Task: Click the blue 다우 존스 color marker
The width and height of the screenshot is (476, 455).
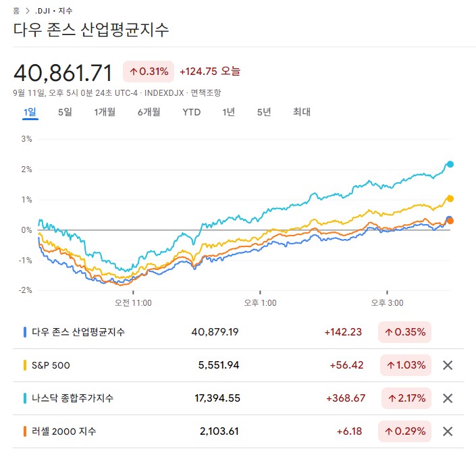Action: 25,332
